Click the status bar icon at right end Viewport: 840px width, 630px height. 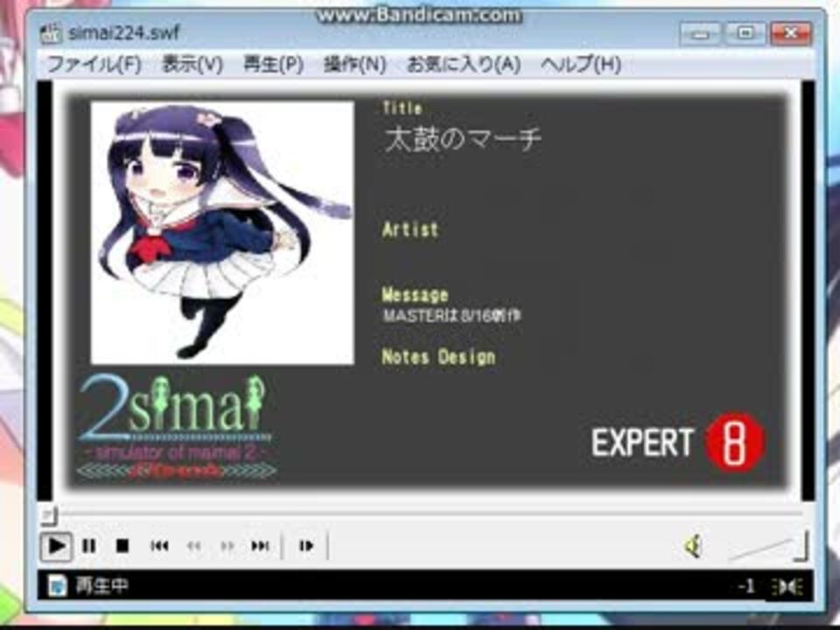pyautogui.click(x=787, y=586)
